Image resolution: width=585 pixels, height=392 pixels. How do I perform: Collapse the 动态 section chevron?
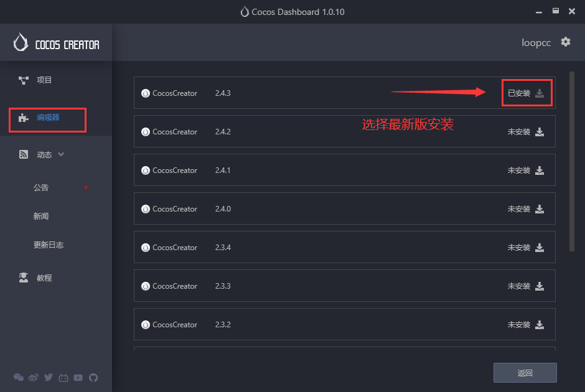pos(60,154)
